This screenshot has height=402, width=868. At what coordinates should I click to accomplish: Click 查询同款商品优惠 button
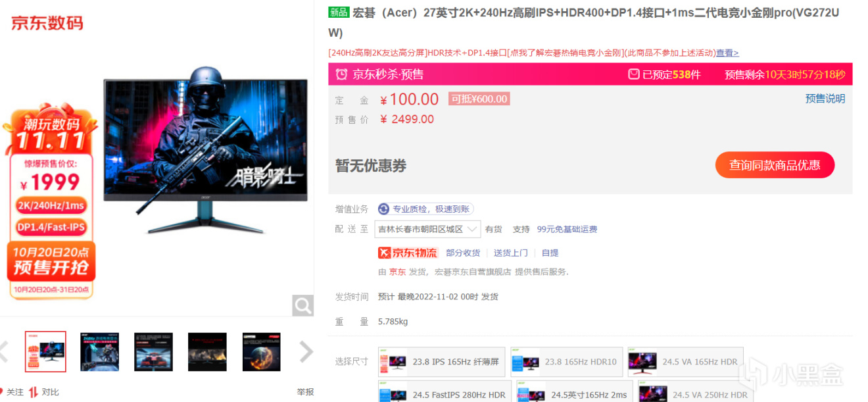click(x=775, y=164)
